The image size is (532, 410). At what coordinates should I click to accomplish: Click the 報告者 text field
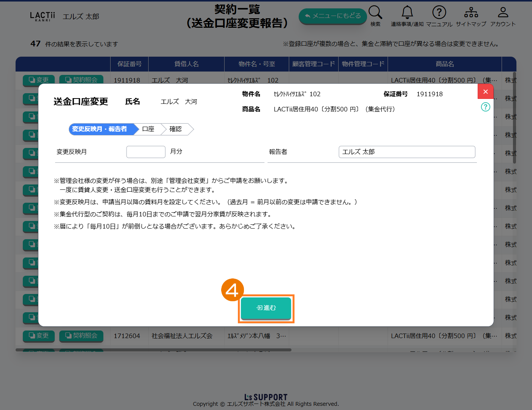tap(407, 152)
